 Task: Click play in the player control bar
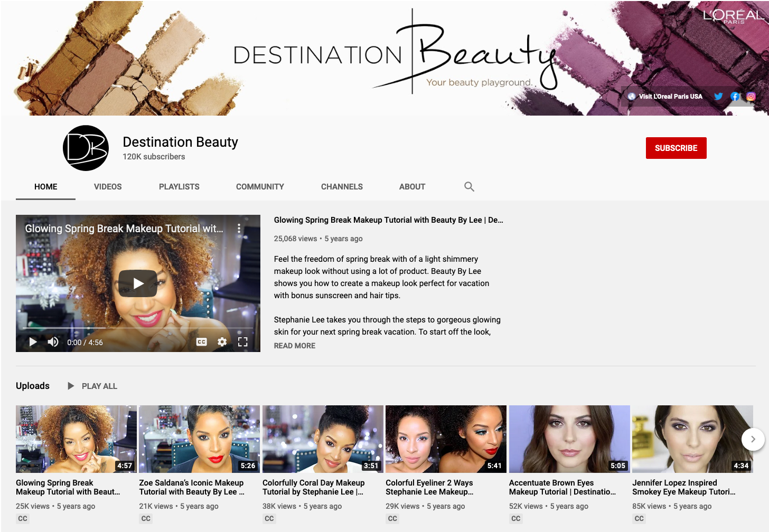click(33, 342)
